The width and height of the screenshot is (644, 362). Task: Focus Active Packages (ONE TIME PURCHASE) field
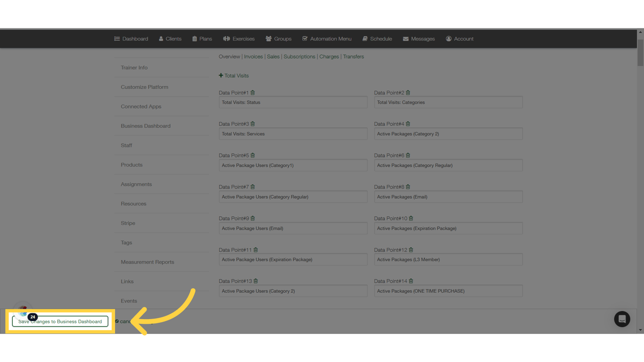pyautogui.click(x=448, y=291)
